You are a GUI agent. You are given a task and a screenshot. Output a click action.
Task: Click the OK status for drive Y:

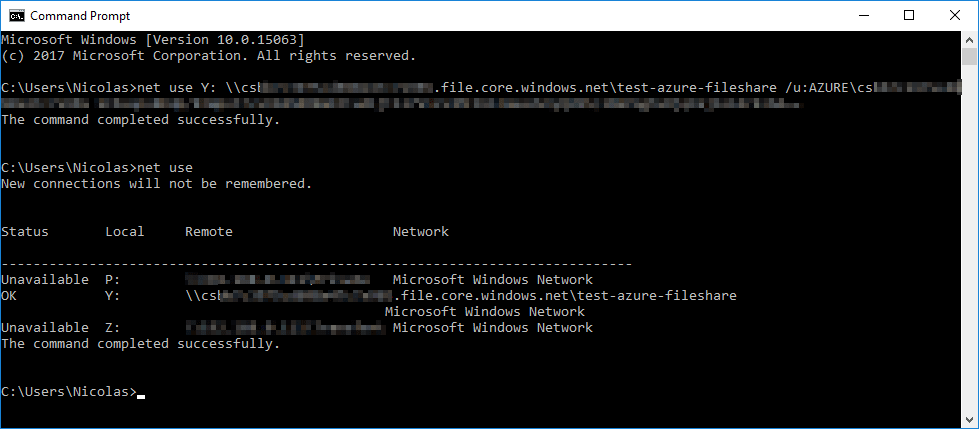(9, 295)
